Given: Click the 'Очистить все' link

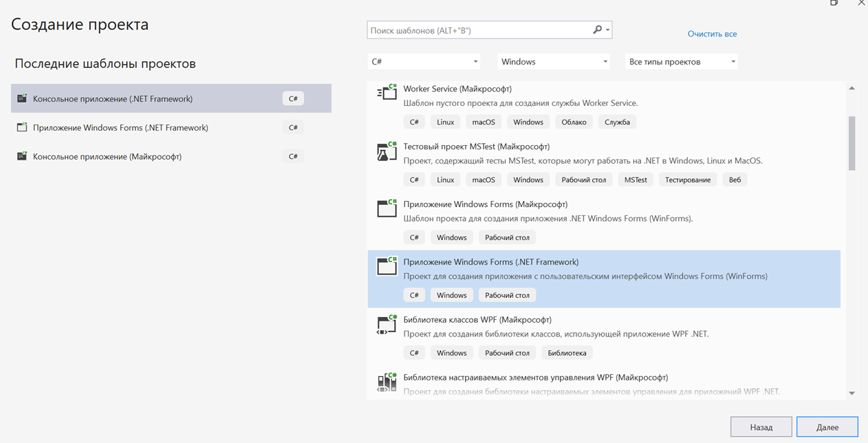Looking at the screenshot, I should coord(712,34).
